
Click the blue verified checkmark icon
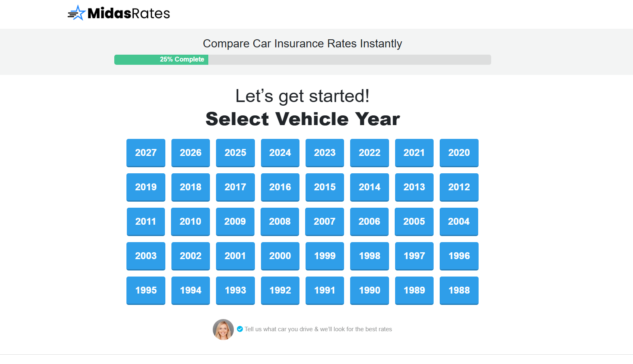[240, 329]
